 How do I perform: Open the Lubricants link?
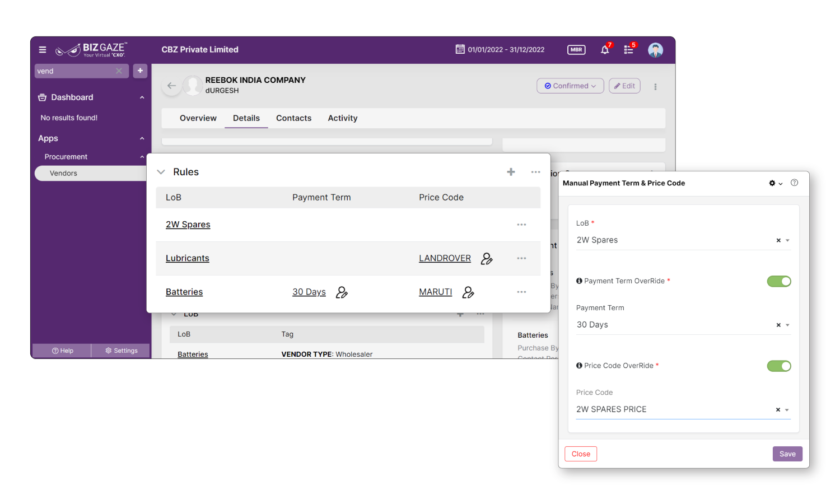coord(188,258)
